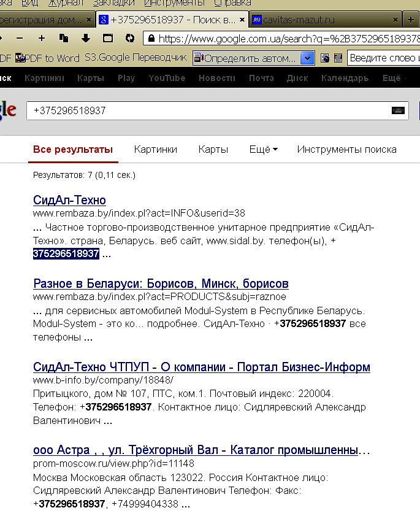
Task: Open 'СидАл-Техно ЧТПУП - О компании' result
Action: 202,367
